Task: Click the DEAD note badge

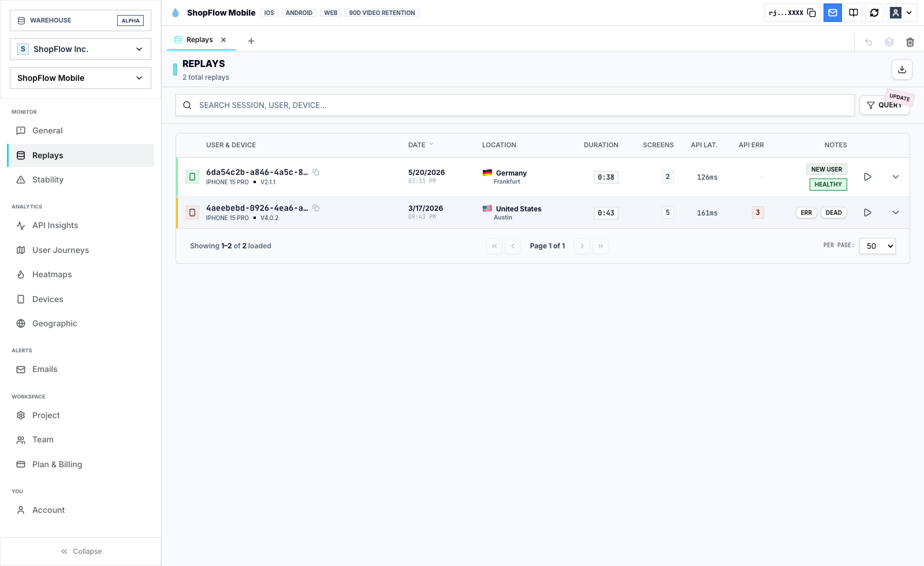Action: pos(833,213)
